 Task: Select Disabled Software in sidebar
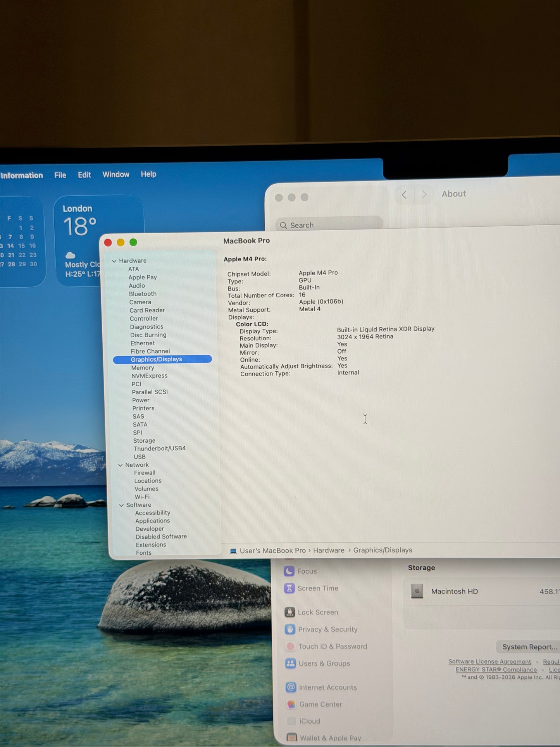coord(161,537)
